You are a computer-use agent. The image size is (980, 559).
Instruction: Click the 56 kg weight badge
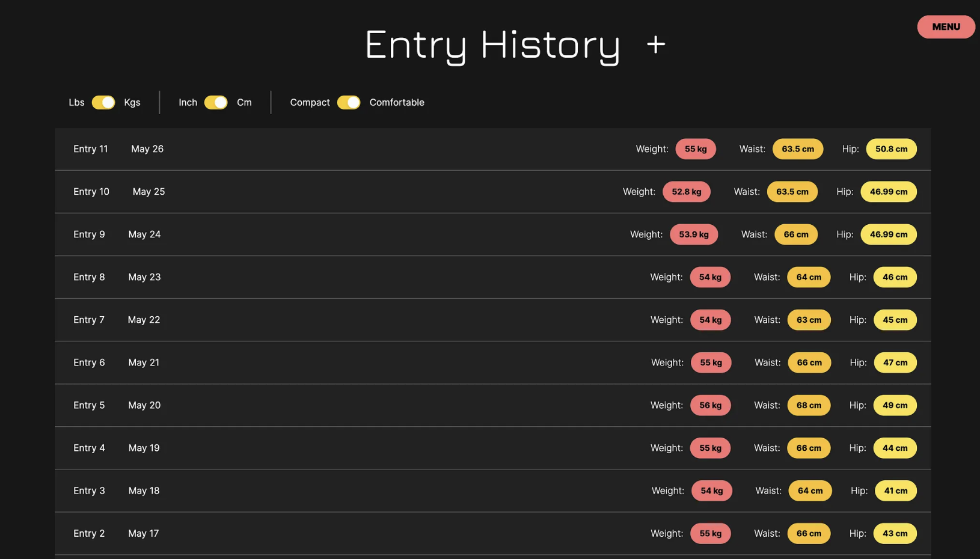[710, 405]
